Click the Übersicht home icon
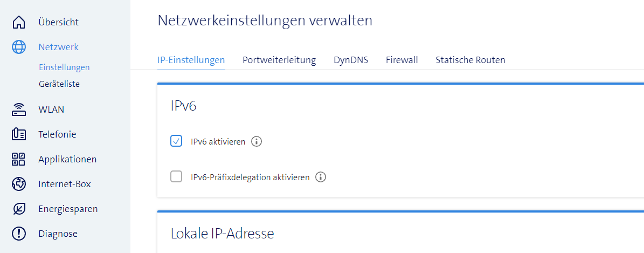Viewport: 644px width, 253px height. [x=19, y=22]
